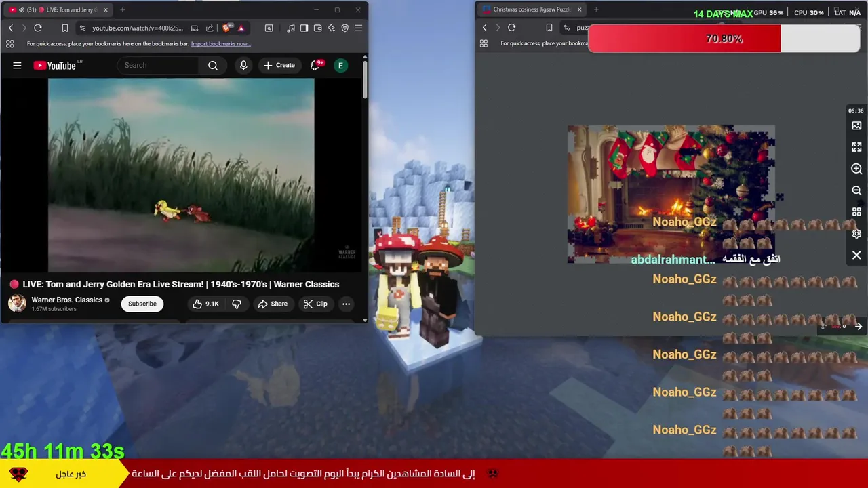
Task: Click the Brave Shields lion icon
Action: click(226, 28)
